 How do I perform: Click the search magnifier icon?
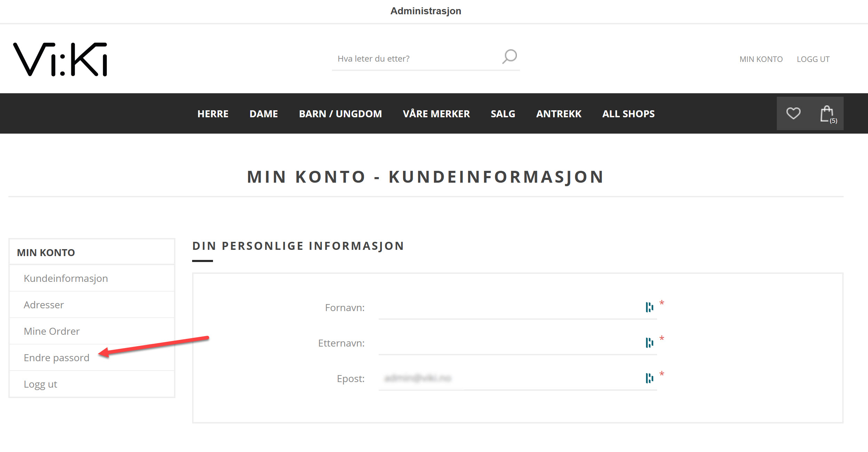[508, 57]
